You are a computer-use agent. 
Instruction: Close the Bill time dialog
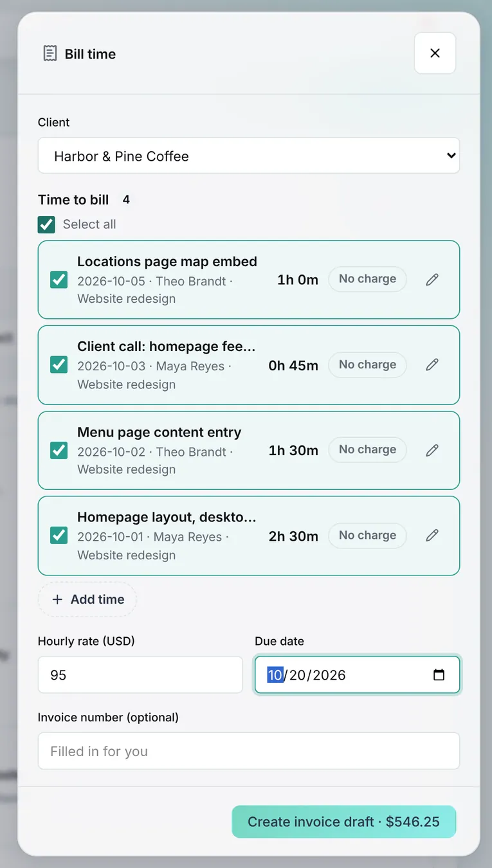435,53
